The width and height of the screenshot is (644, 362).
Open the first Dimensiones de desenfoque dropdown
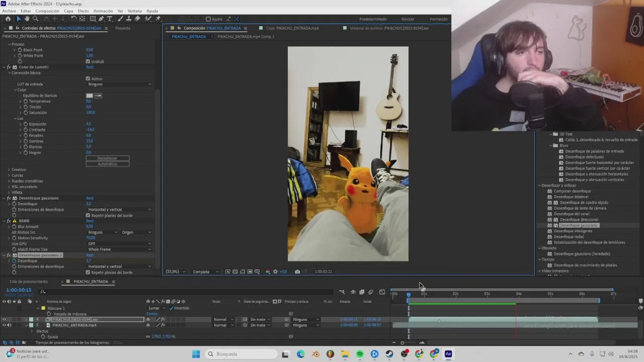(x=119, y=209)
